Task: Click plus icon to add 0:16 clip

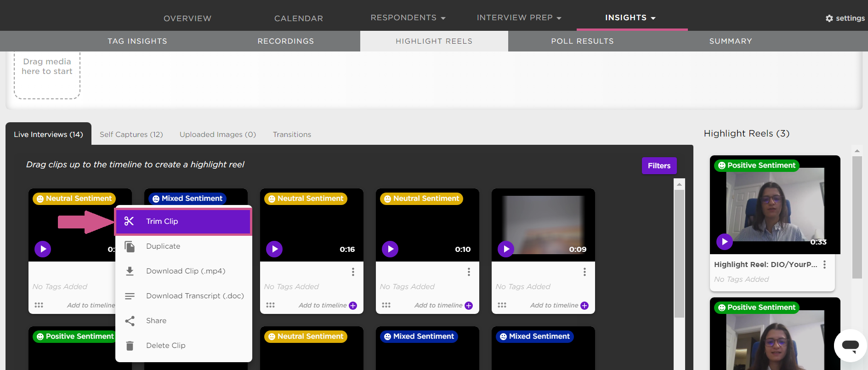Action: 353,306
